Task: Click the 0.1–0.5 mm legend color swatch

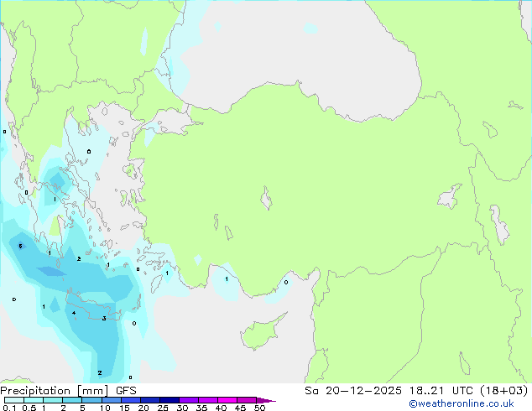Action: click(14, 400)
